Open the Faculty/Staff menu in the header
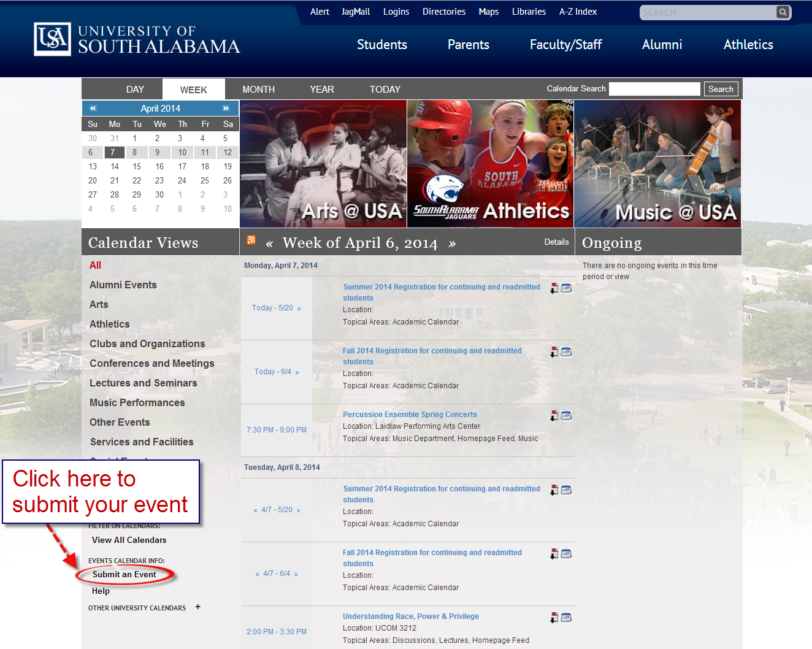812x649 pixels. (x=566, y=45)
